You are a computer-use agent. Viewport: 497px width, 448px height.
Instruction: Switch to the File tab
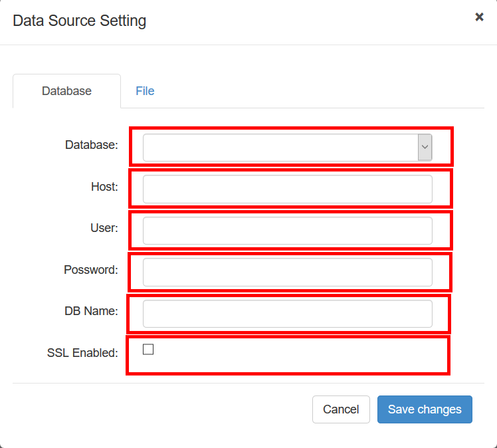(x=145, y=91)
